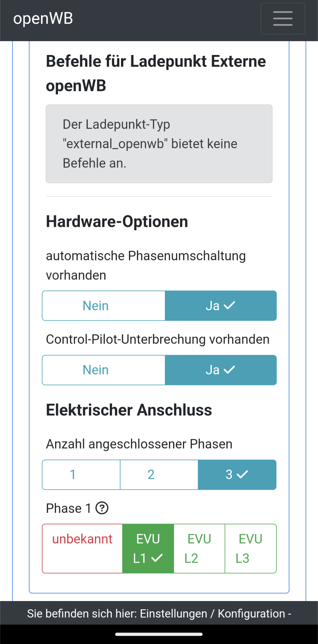Choose EVU L3 for Phase 1

point(251,548)
